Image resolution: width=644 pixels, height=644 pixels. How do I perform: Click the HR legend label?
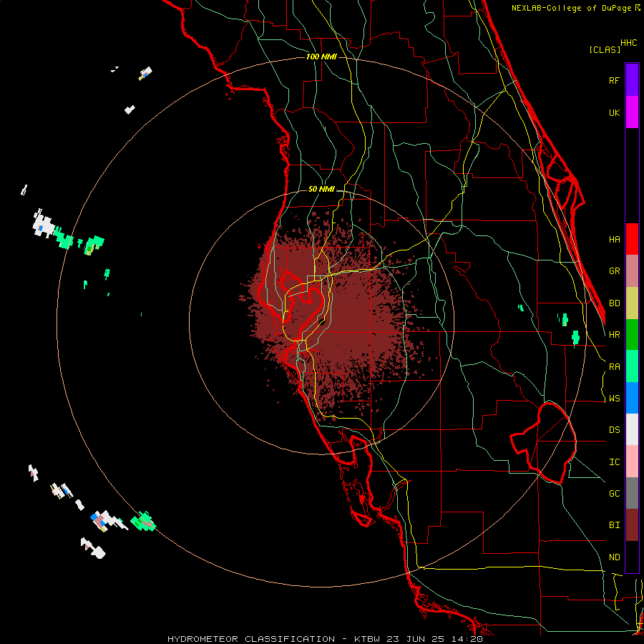tap(614, 335)
